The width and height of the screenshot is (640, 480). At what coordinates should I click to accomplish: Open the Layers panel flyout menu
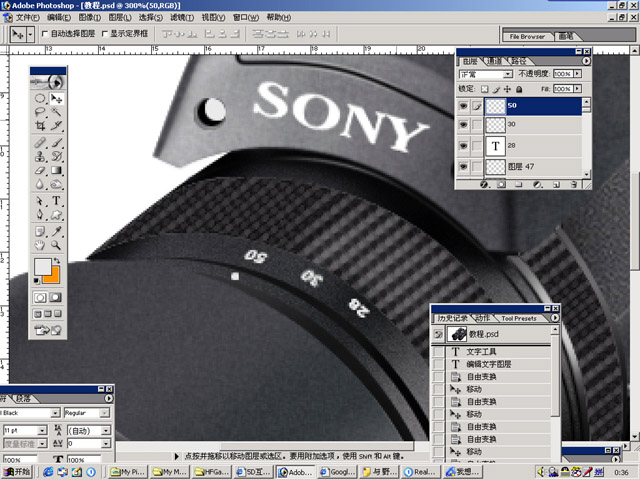coord(586,61)
